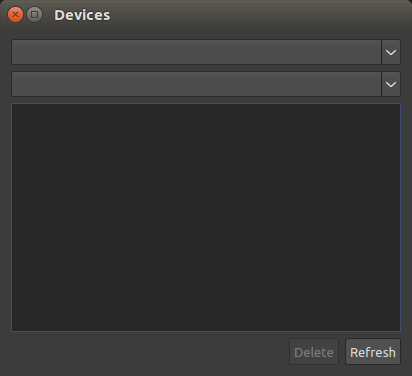Click the Devices title text

(x=82, y=15)
